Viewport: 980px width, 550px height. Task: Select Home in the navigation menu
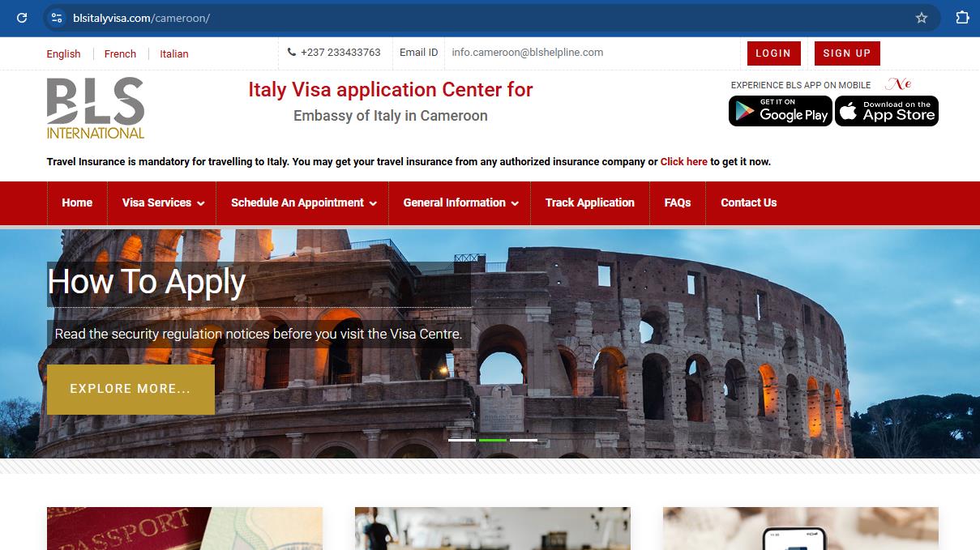(x=77, y=203)
